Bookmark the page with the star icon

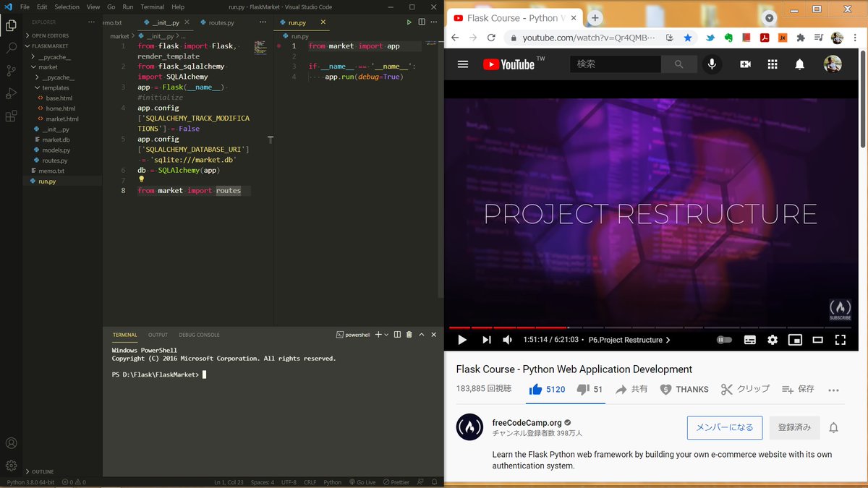tap(688, 38)
